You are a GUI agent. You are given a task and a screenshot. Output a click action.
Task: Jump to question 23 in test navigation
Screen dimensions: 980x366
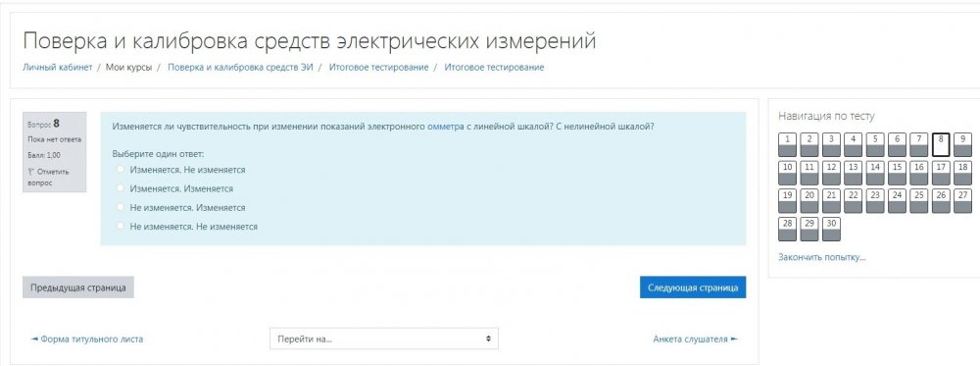click(875, 201)
